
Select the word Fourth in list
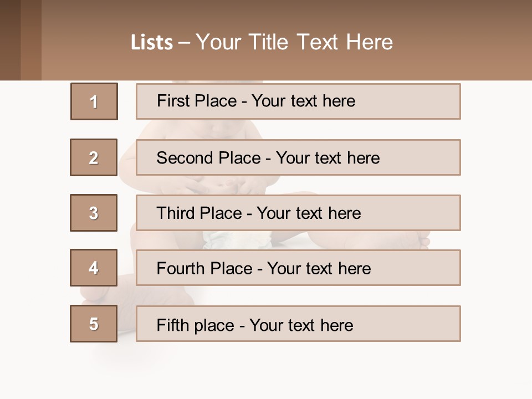pyautogui.click(x=180, y=269)
